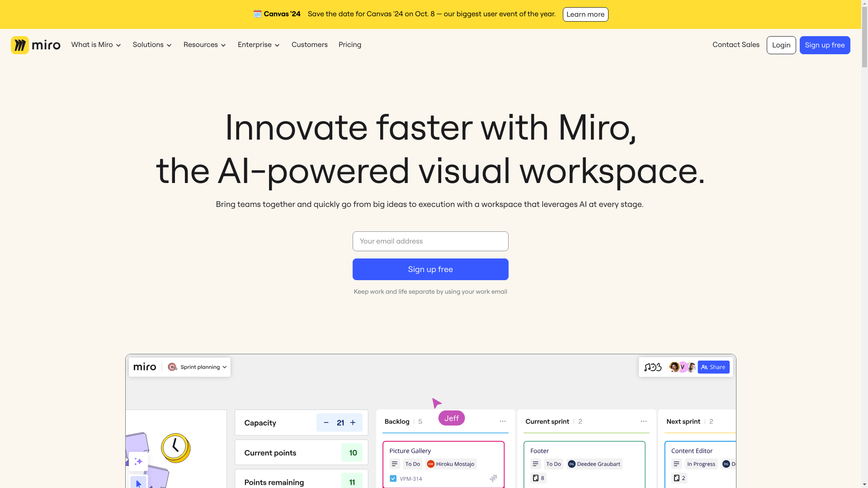This screenshot has height=488, width=868.
Task: Open the What is Miro menu
Action: [96, 45]
